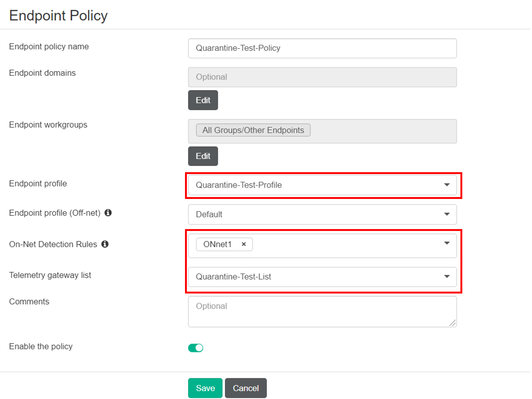Click the Endpoint workgroups label
532x399 pixels.
(48, 125)
